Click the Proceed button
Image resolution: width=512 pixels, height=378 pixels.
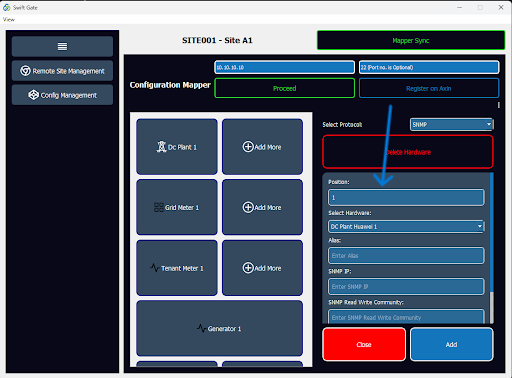284,88
